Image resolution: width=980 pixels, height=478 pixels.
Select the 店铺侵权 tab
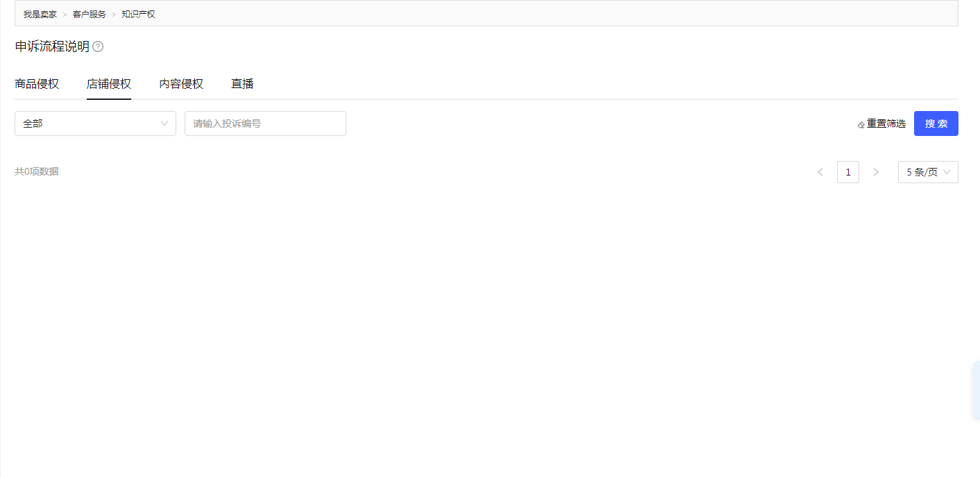tap(109, 84)
